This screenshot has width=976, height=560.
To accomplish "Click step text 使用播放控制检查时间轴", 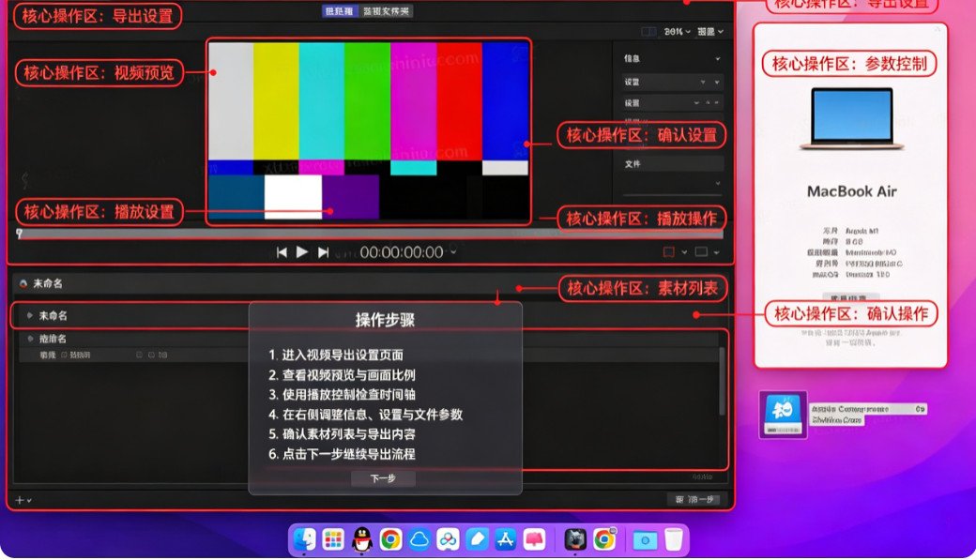I will (348, 395).
